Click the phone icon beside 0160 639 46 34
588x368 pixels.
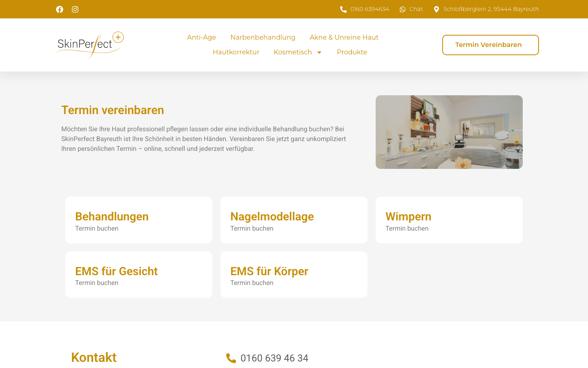(x=231, y=358)
